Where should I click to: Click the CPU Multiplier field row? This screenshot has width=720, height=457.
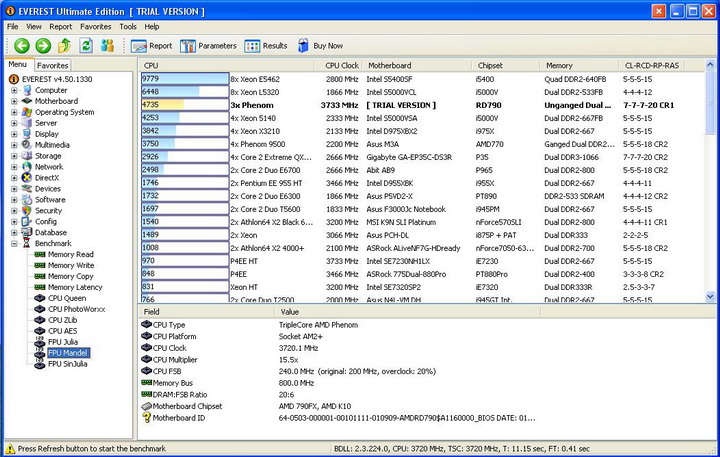click(x=338, y=360)
